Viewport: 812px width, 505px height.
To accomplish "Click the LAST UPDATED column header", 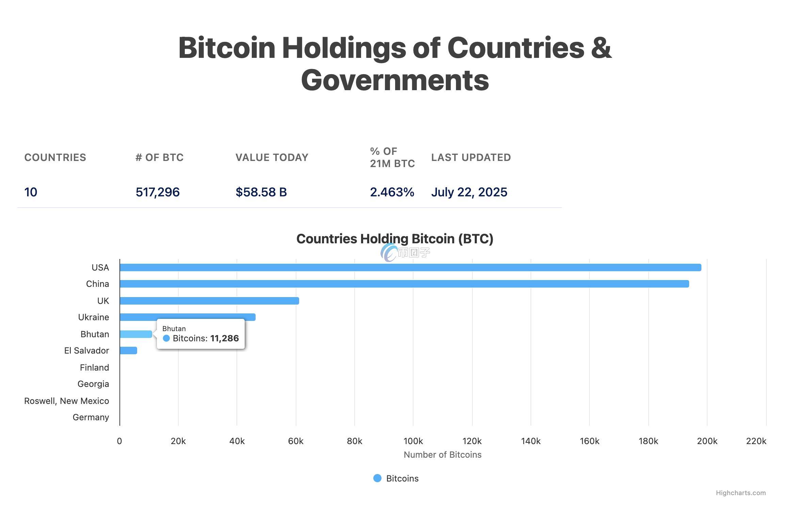I will 471,157.
